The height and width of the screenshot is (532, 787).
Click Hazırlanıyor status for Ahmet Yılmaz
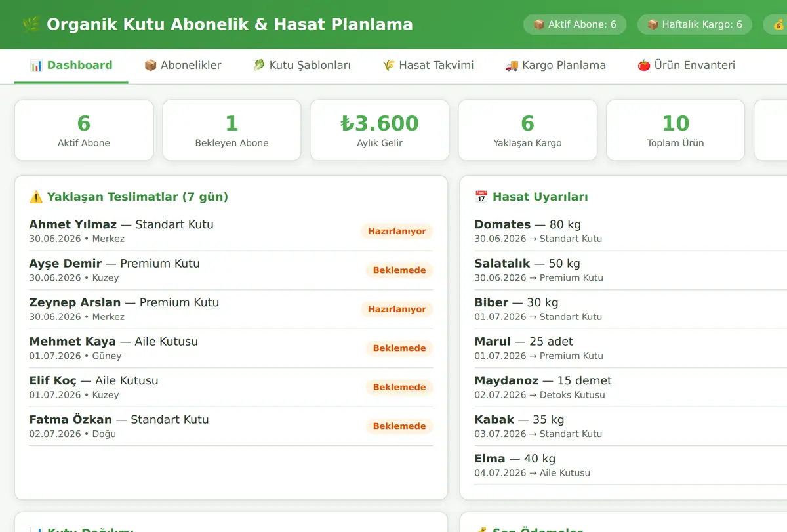(397, 231)
